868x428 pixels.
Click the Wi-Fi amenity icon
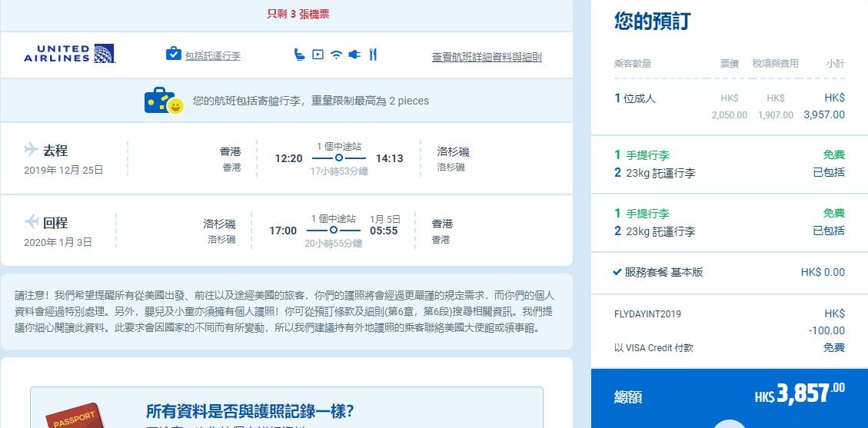tap(336, 55)
